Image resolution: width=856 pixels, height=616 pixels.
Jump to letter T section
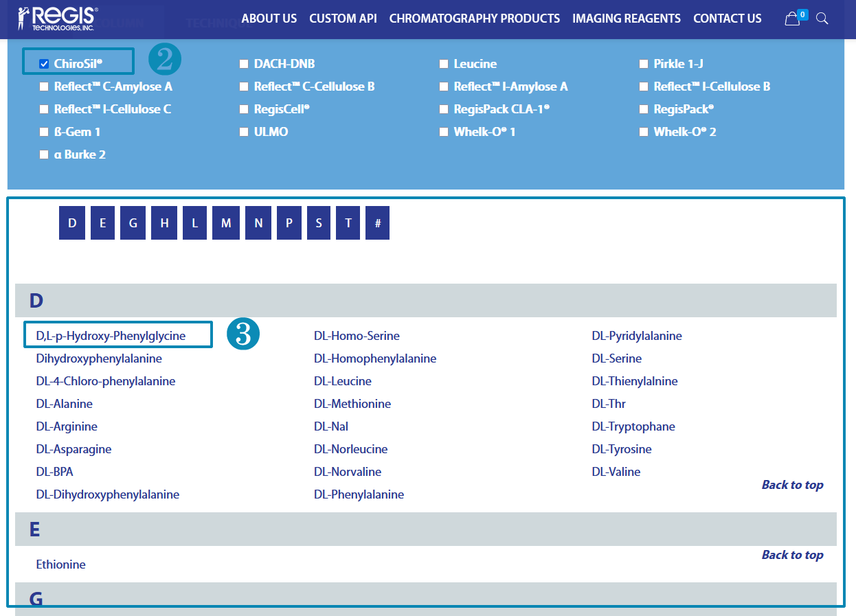coord(348,223)
